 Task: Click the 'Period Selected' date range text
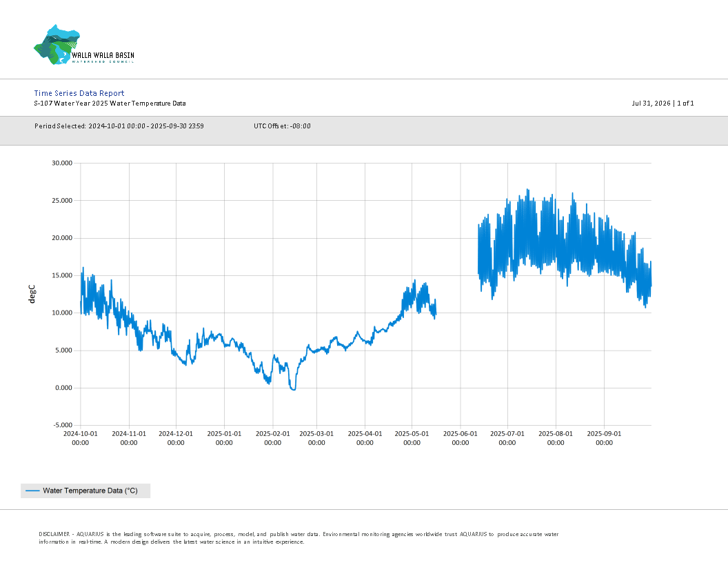click(119, 126)
